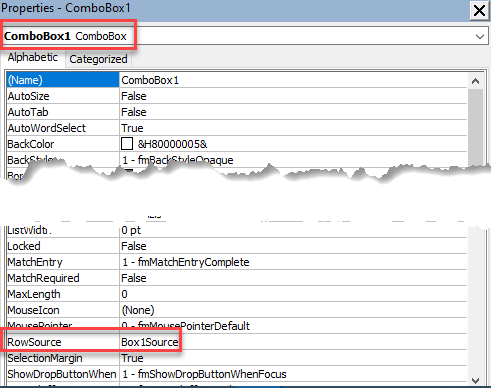Select the Locked property
Screen dimensions: 491x388
[x=63, y=246]
